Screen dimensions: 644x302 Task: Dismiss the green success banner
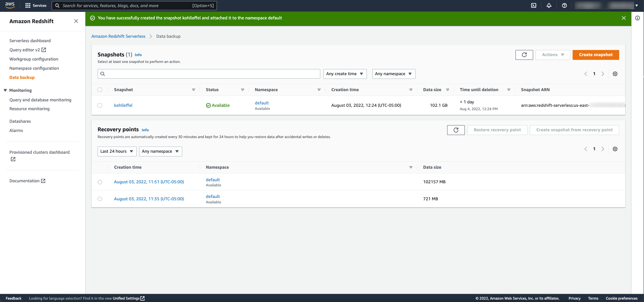(624, 18)
